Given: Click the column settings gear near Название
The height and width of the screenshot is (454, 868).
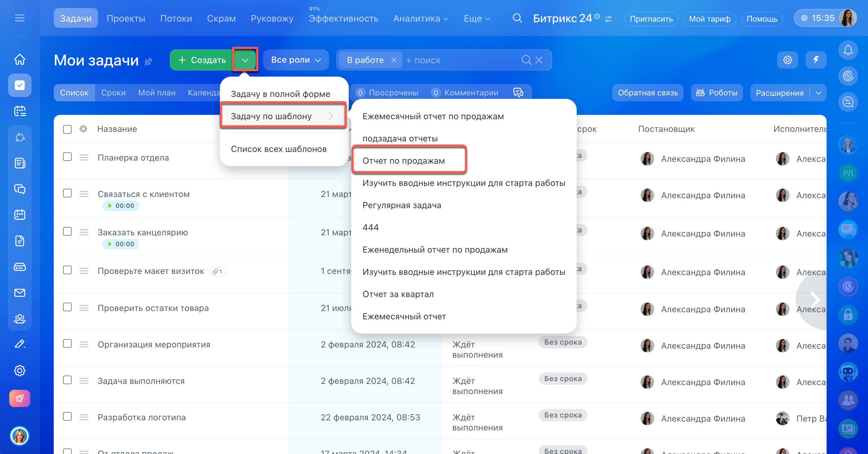Looking at the screenshot, I should tap(83, 129).
